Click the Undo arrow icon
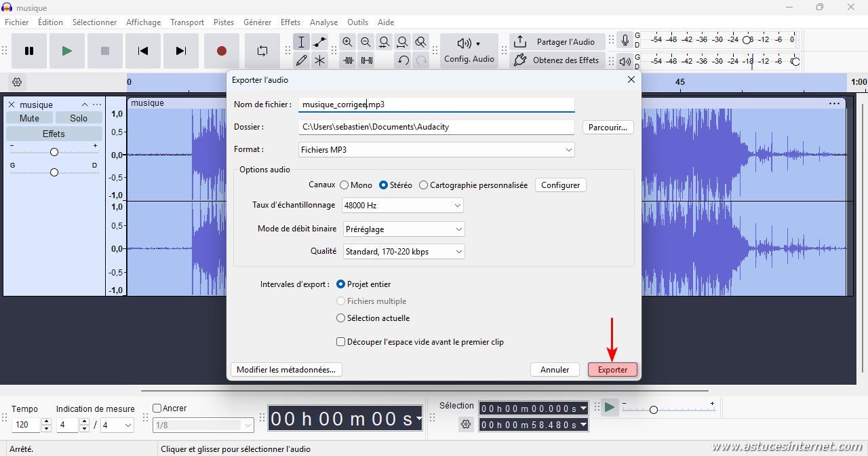Viewport: 868px width, 456px height. tap(403, 60)
